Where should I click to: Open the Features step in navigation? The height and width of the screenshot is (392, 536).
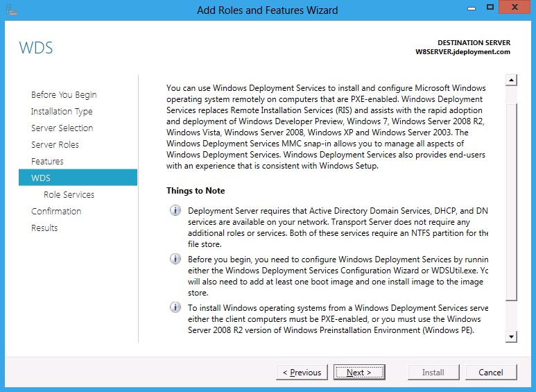(x=47, y=162)
